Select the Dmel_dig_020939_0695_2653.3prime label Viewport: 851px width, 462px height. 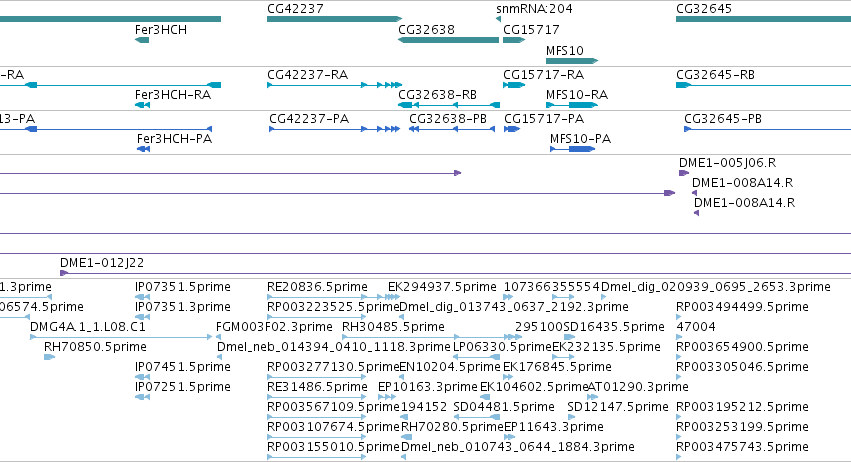coord(716,287)
